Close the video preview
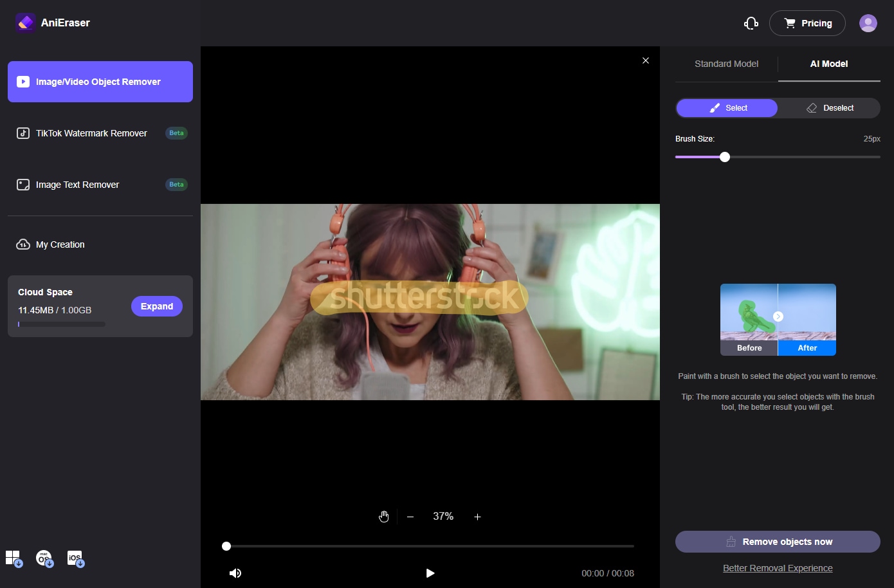 646,60
